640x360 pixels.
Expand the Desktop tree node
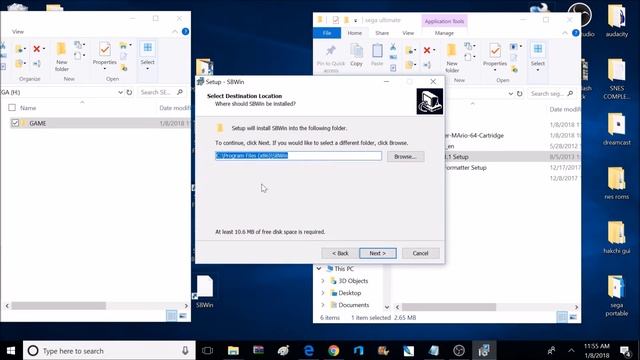(x=323, y=293)
